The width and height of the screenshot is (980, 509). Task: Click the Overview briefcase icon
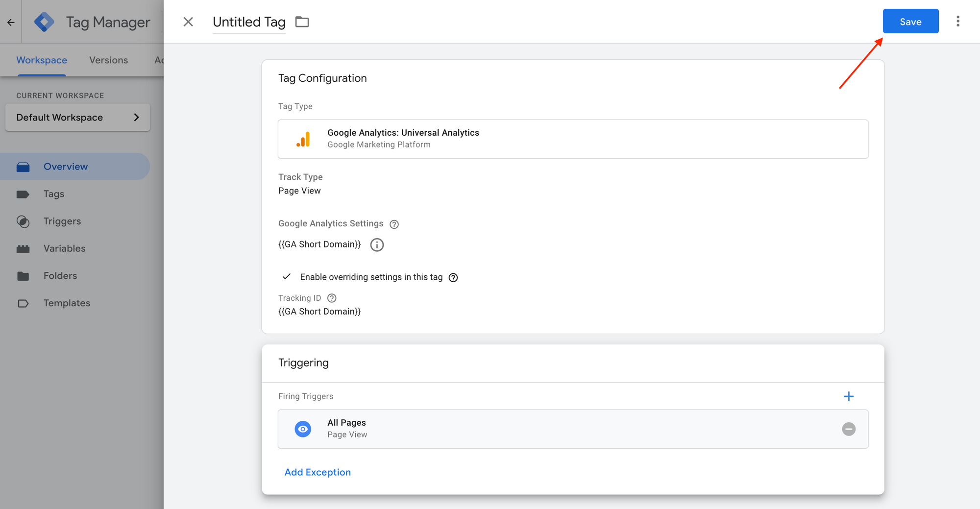tap(23, 167)
